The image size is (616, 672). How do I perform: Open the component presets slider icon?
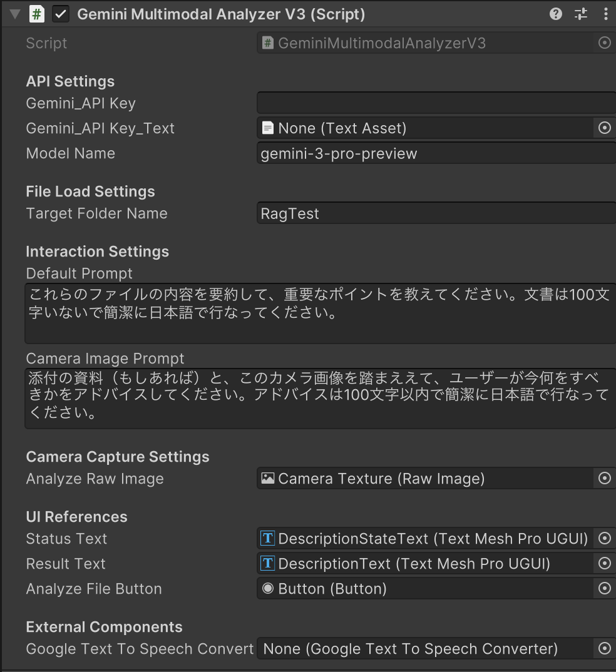581,14
